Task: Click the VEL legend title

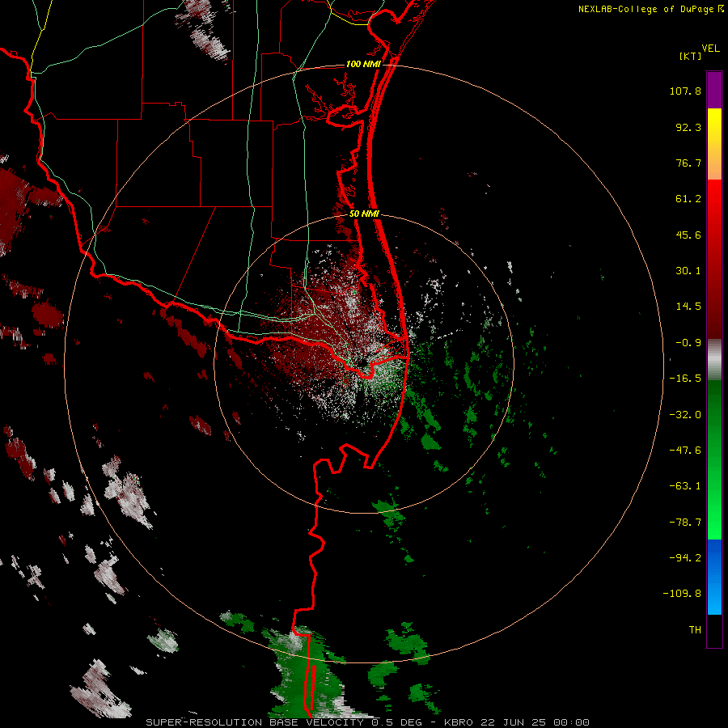Action: [x=711, y=49]
